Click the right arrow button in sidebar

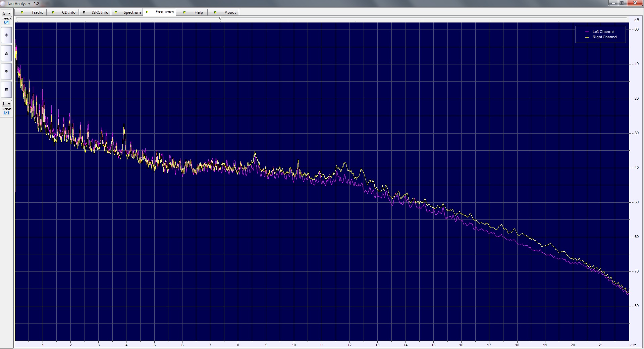[x=6, y=71]
